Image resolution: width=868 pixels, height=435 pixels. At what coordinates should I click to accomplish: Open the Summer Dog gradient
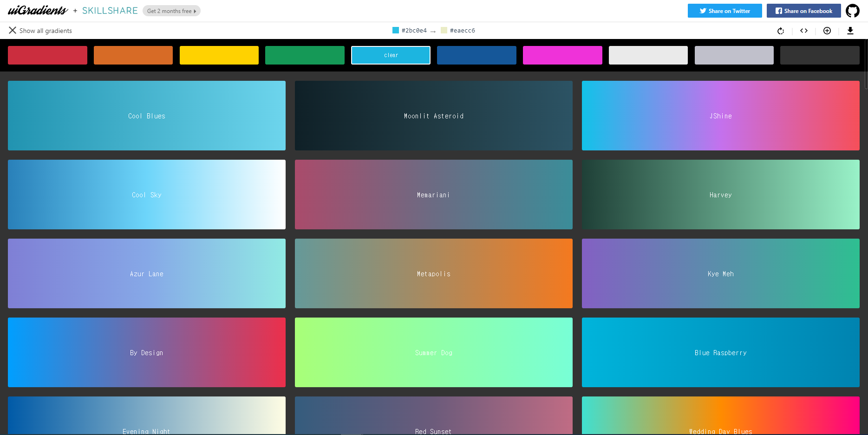coord(434,352)
